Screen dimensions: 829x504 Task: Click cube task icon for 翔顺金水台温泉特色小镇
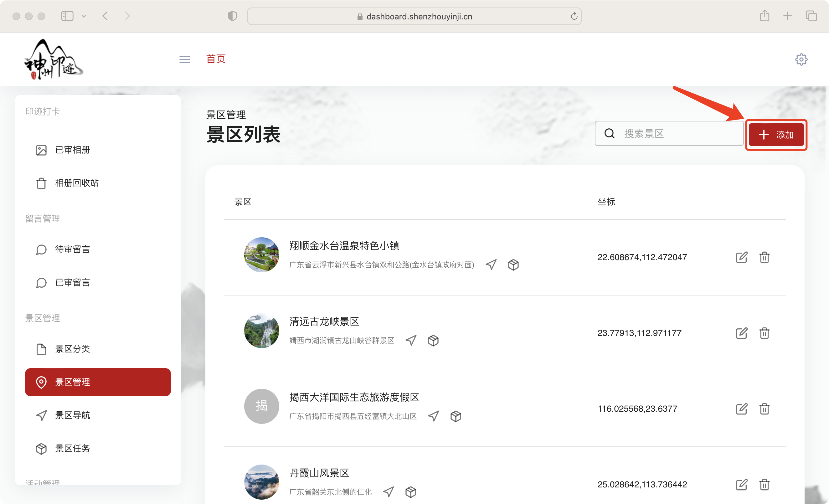(x=513, y=265)
